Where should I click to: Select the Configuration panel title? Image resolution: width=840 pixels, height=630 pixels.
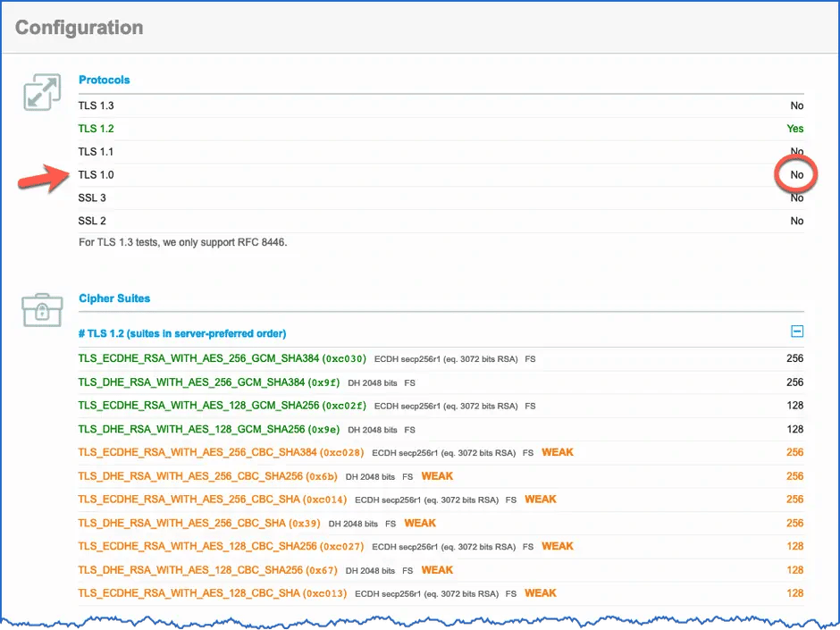[x=80, y=28]
